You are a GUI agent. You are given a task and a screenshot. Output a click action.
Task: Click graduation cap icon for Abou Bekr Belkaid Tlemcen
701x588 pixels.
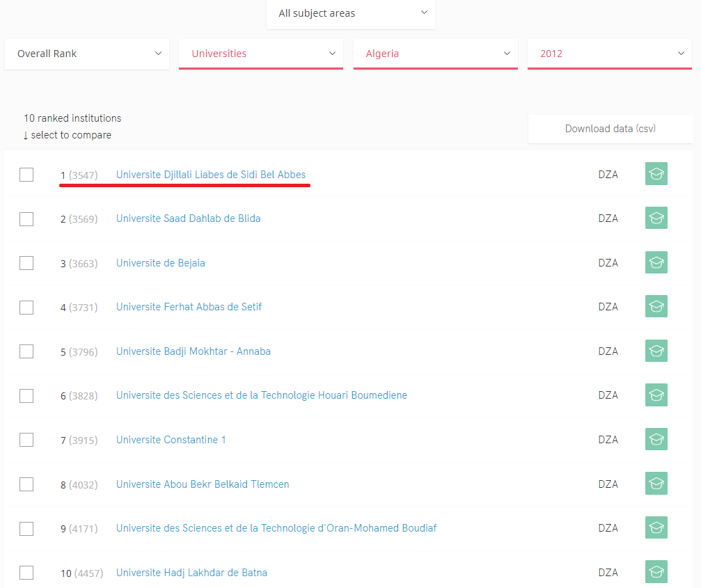pos(656,484)
